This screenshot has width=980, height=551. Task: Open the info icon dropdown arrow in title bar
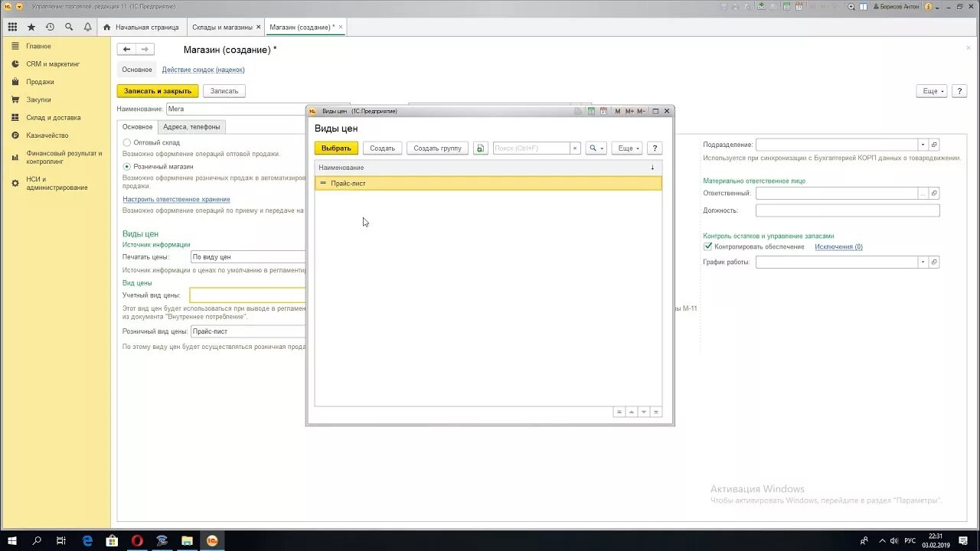click(x=938, y=7)
